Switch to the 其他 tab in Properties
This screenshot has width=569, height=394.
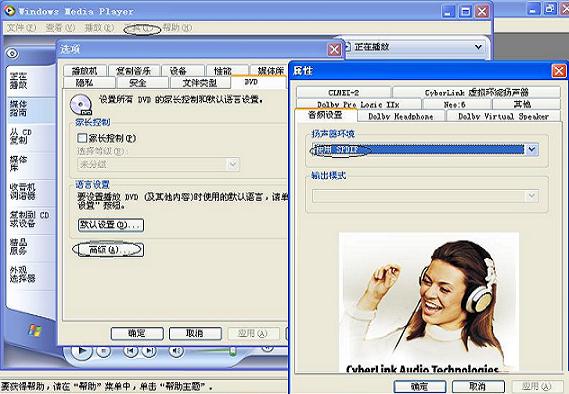[526, 104]
